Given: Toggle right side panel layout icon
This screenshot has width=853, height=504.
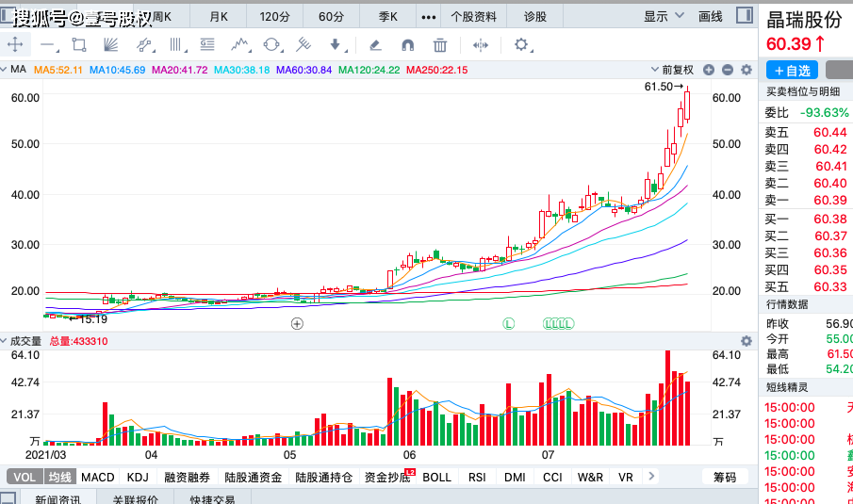Looking at the screenshot, I should click(x=745, y=15).
